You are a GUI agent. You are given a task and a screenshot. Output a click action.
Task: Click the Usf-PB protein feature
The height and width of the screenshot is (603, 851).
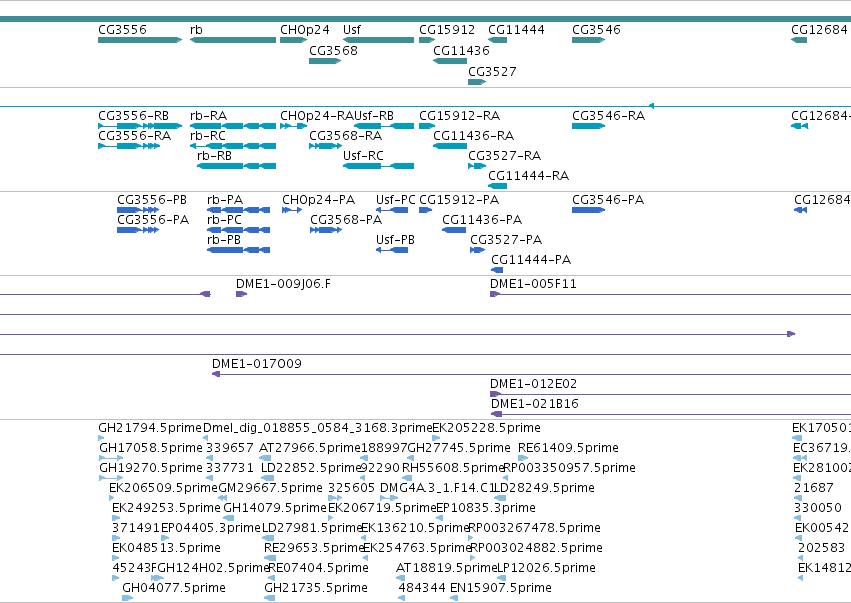392,250
